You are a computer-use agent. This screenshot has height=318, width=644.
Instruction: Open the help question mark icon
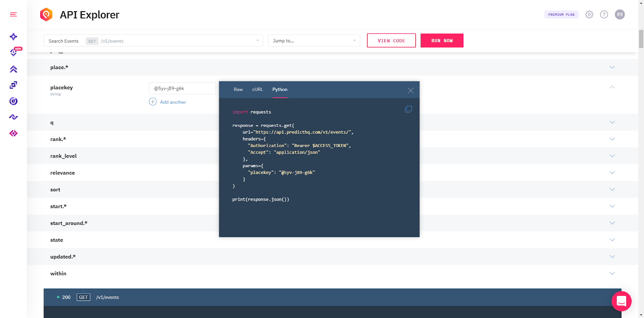(x=604, y=15)
